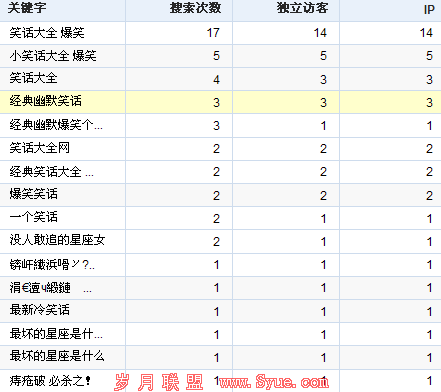The image size is (441, 392).
Task: Sort by 搜索次数 column header
Action: point(195,8)
